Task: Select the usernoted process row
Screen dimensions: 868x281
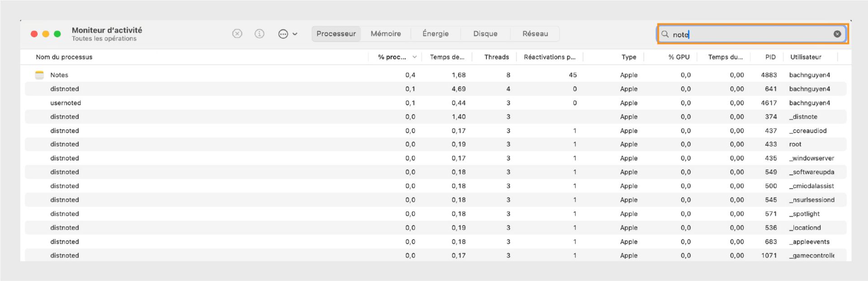Action: tap(66, 103)
